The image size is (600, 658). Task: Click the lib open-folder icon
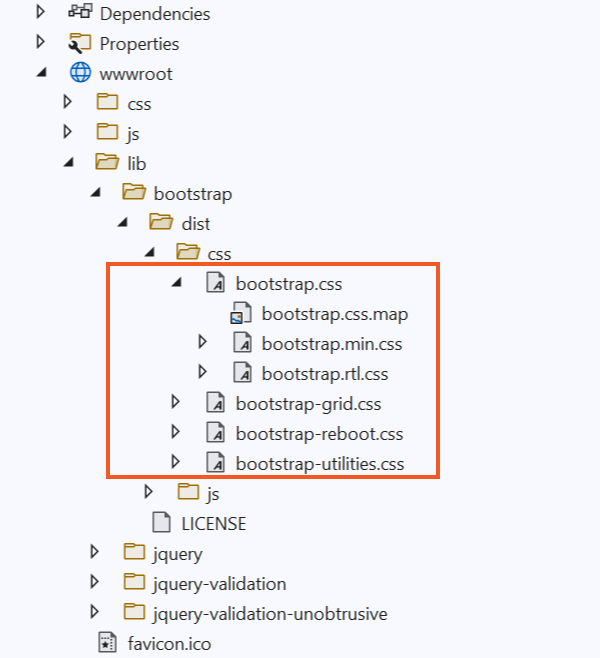[107, 162]
